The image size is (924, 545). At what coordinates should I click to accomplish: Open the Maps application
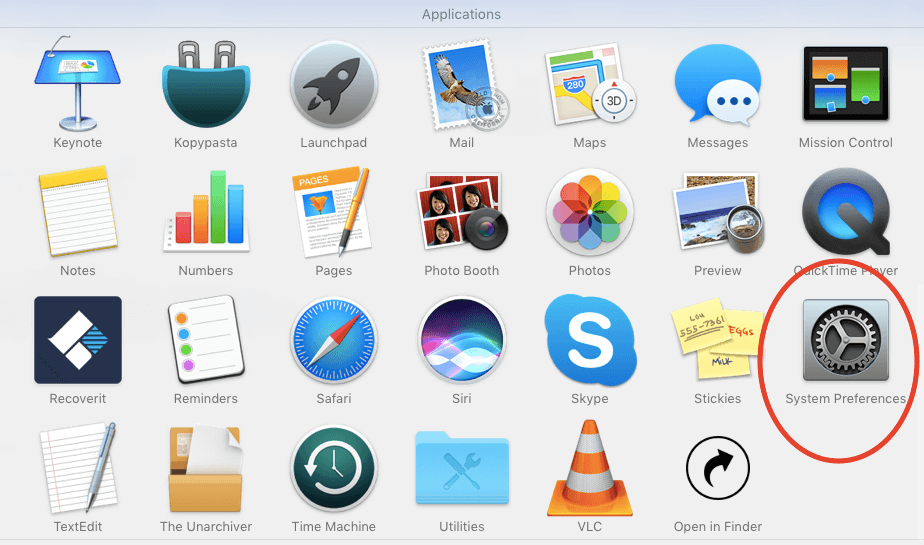tap(590, 84)
